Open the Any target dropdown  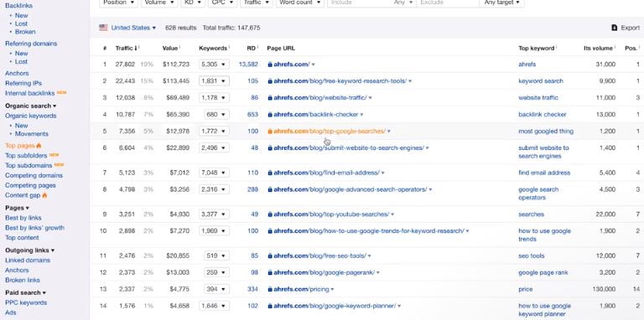pyautogui.click(x=501, y=3)
